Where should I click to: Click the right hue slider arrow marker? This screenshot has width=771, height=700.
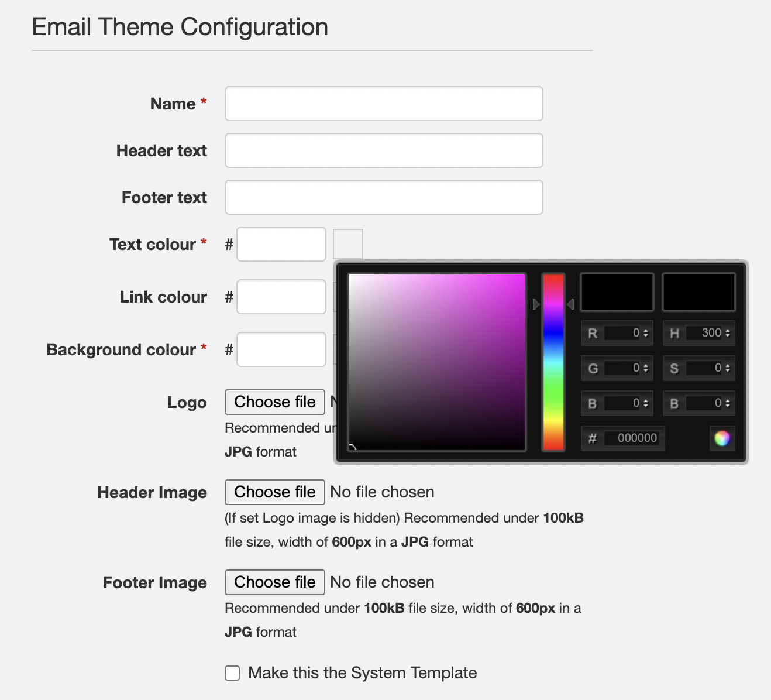click(570, 304)
